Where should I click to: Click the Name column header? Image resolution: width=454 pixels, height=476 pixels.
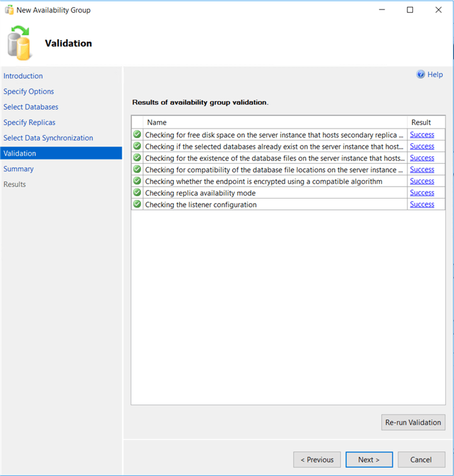tap(275, 122)
